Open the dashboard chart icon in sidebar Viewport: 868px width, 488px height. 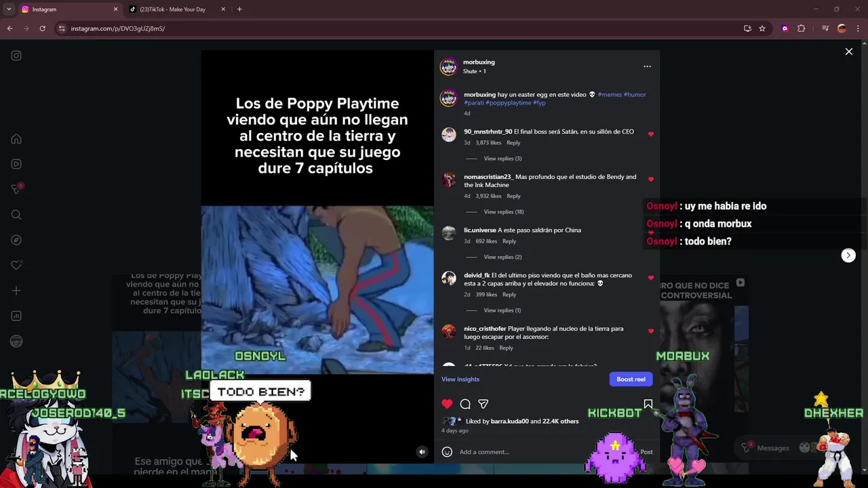tap(16, 316)
